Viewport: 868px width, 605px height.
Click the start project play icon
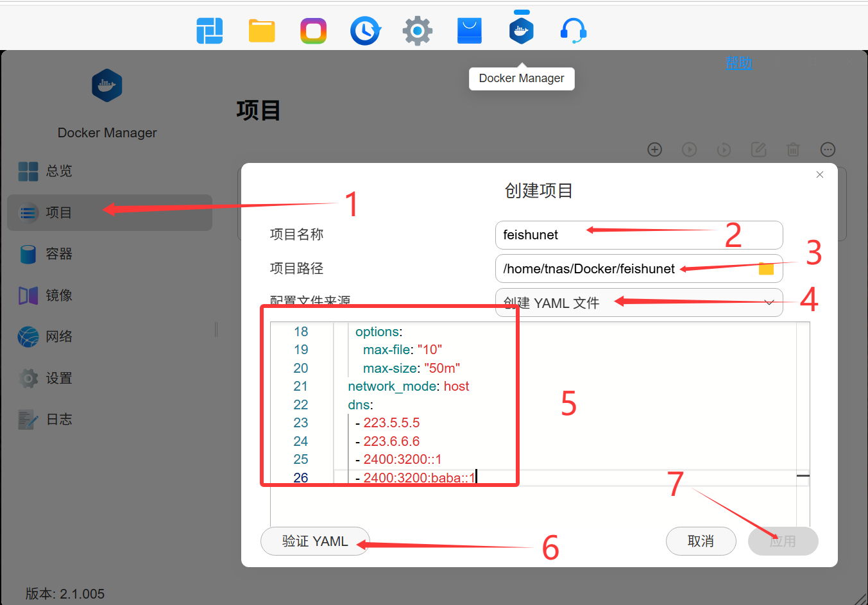(x=690, y=149)
